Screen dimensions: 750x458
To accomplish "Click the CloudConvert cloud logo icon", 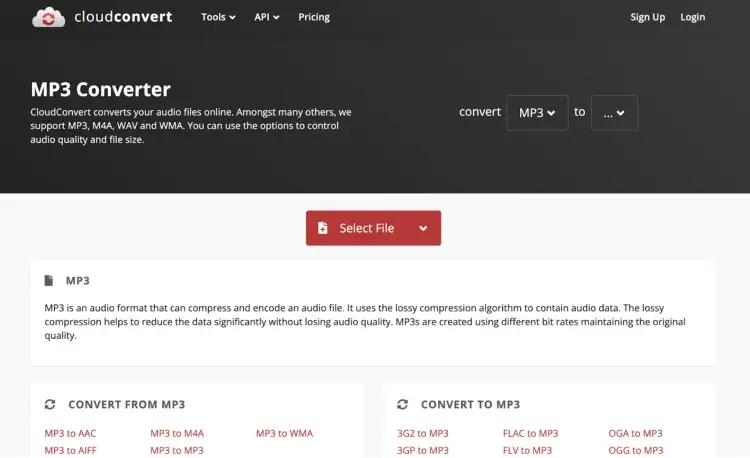I will point(48,17).
